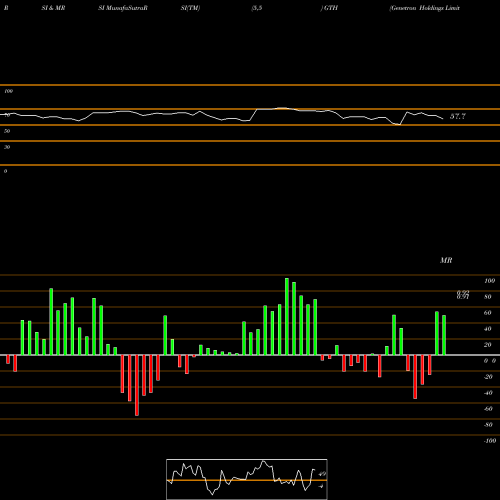Open the mini overview chart thumbnail
500x500 pixels.
coord(247,479)
